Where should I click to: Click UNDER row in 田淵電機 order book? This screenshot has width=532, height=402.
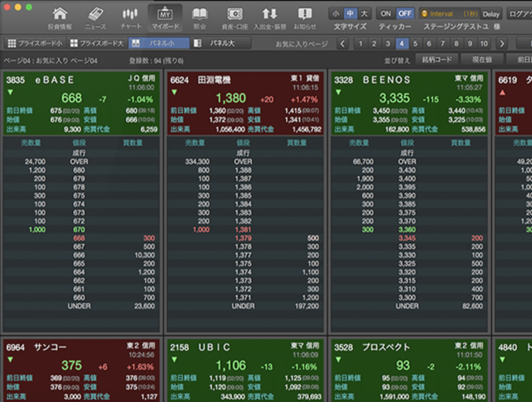pyautogui.click(x=245, y=306)
